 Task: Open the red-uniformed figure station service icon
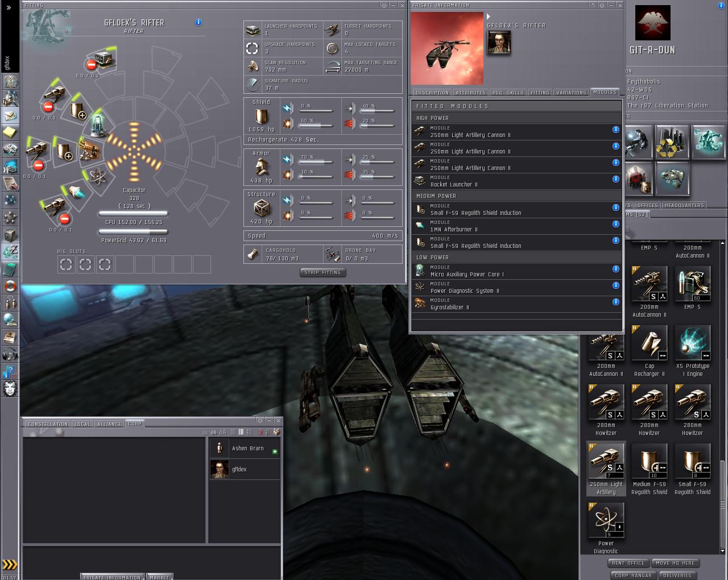click(x=639, y=178)
